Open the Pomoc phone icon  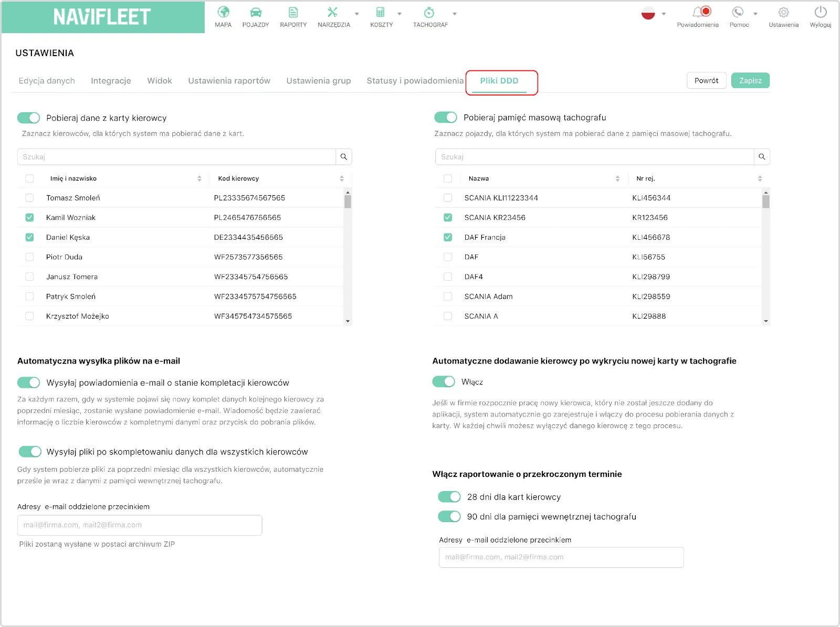point(738,12)
